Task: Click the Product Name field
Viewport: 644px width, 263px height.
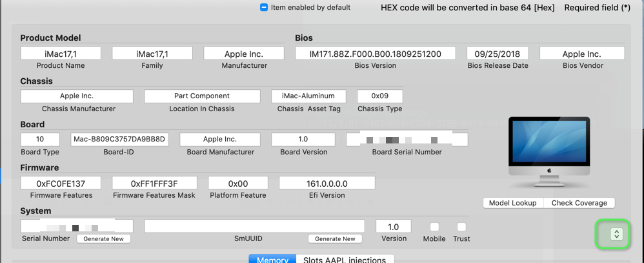Action: pos(61,54)
